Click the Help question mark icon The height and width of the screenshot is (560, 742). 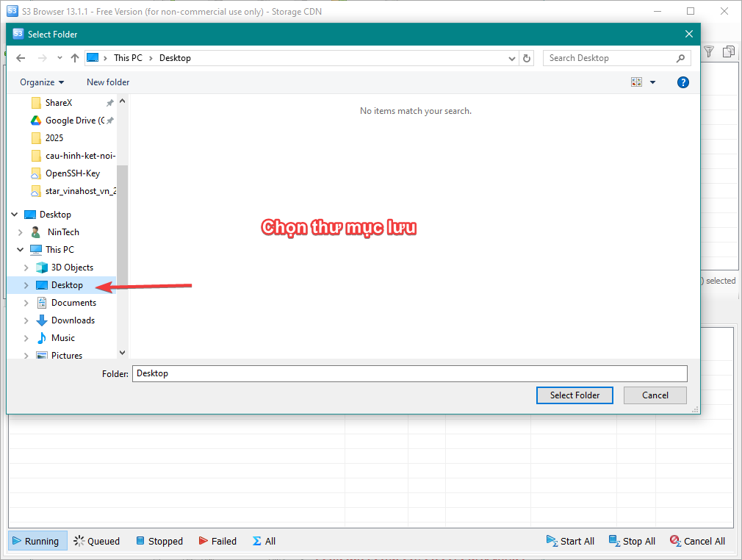682,82
